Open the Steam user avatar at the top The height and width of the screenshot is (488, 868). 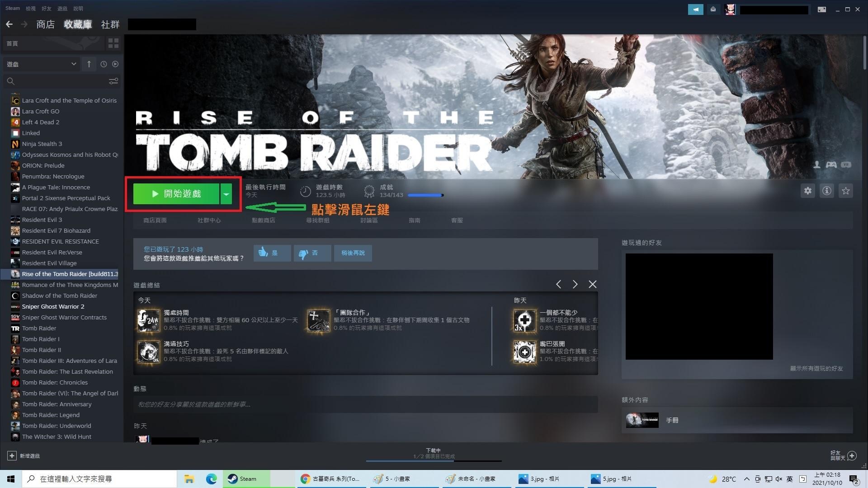730,9
